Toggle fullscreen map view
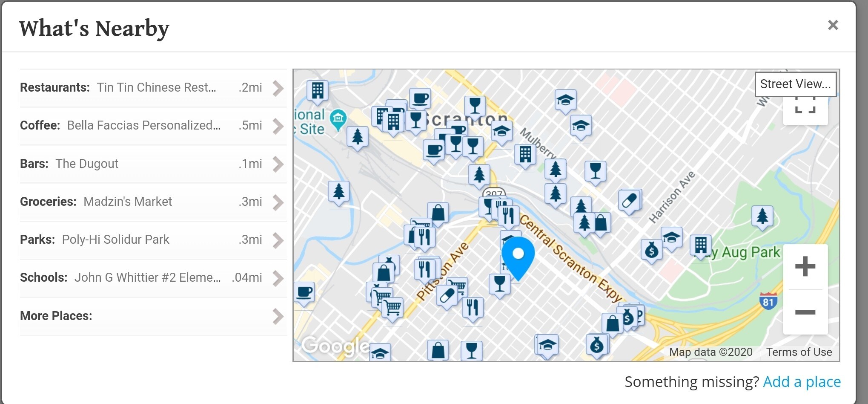868x404 pixels. point(805,107)
